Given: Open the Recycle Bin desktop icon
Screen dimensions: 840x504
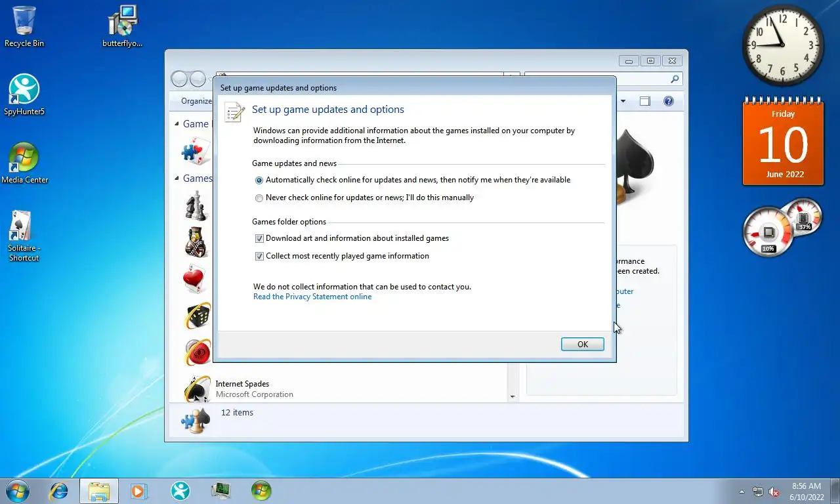Looking at the screenshot, I should 24,27.
